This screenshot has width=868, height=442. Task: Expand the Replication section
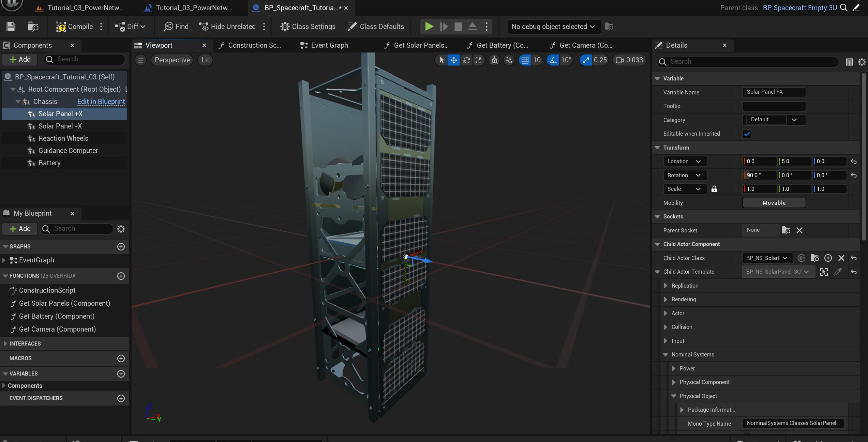pyautogui.click(x=665, y=286)
